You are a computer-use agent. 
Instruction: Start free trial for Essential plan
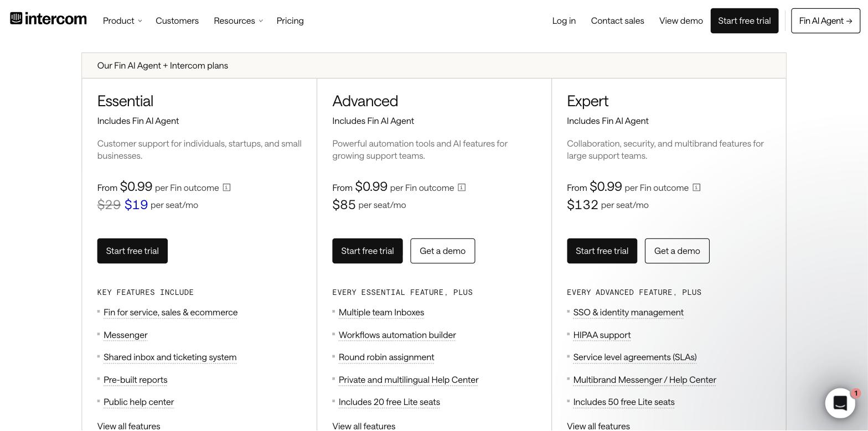[132, 251]
